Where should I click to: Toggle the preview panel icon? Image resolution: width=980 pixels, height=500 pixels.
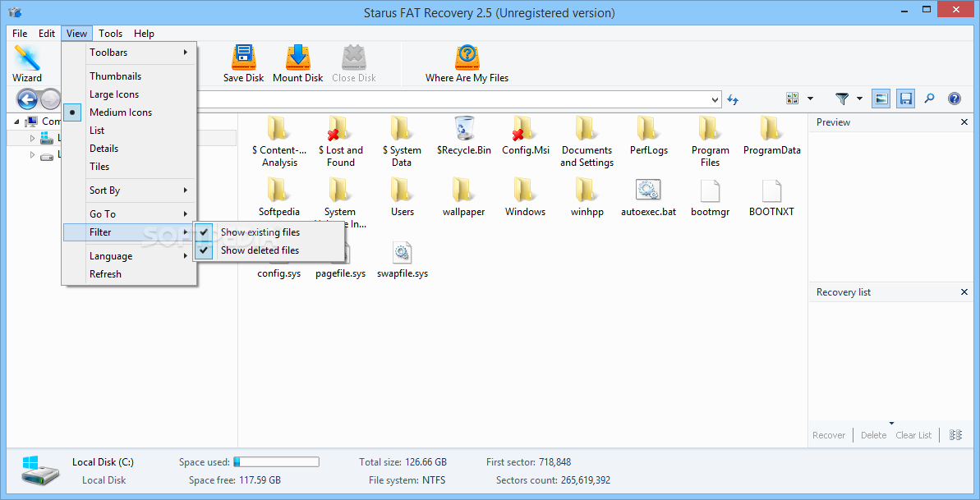pyautogui.click(x=881, y=99)
